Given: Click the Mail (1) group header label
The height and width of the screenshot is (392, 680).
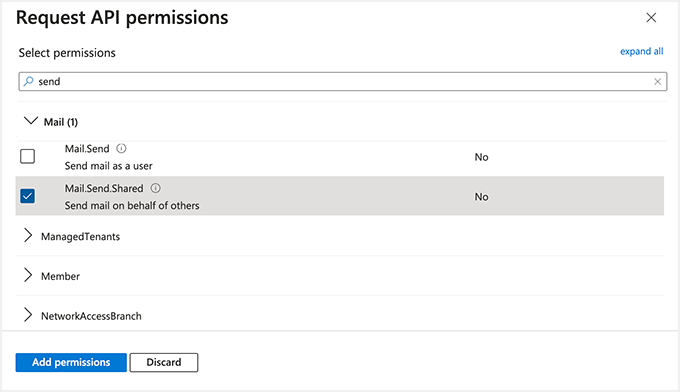Looking at the screenshot, I should pos(61,122).
